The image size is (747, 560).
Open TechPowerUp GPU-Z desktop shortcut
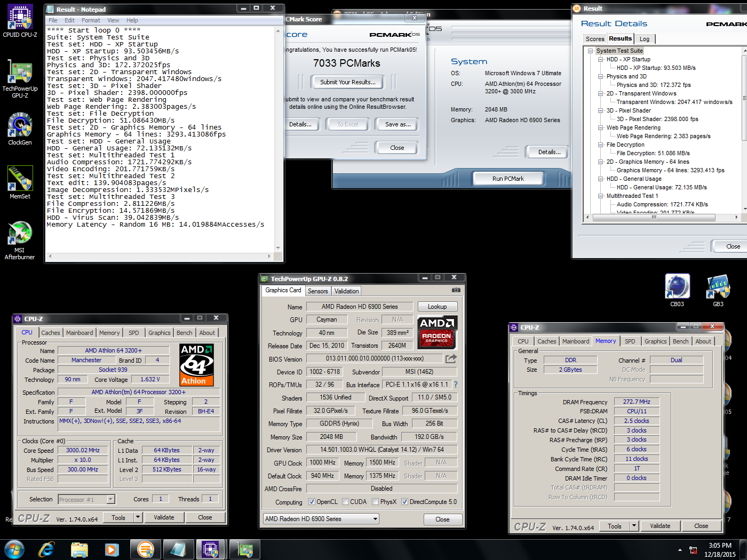[x=20, y=79]
